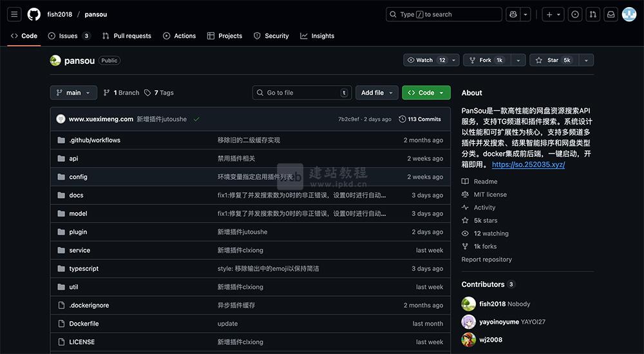Expand the Star lists dropdown arrow

pos(586,60)
